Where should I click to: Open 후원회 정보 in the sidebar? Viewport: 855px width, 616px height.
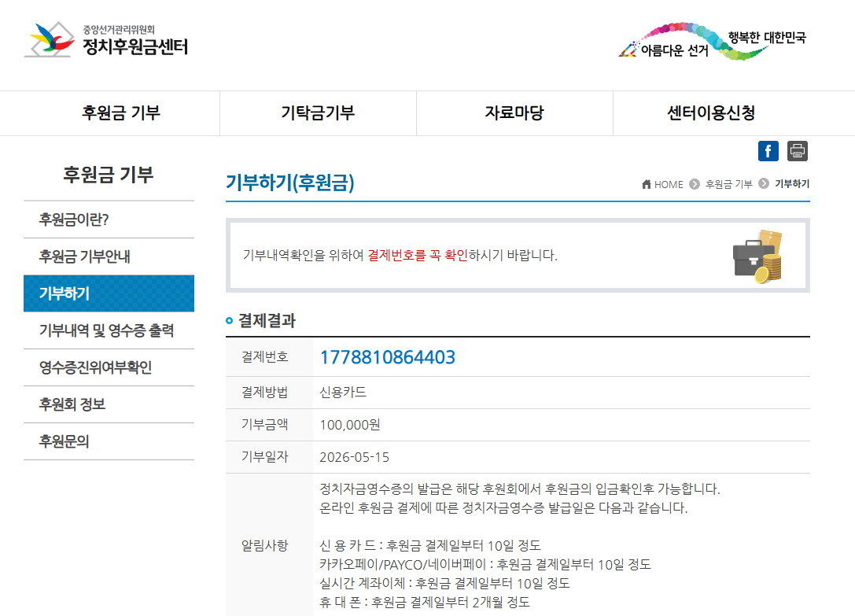(109, 404)
